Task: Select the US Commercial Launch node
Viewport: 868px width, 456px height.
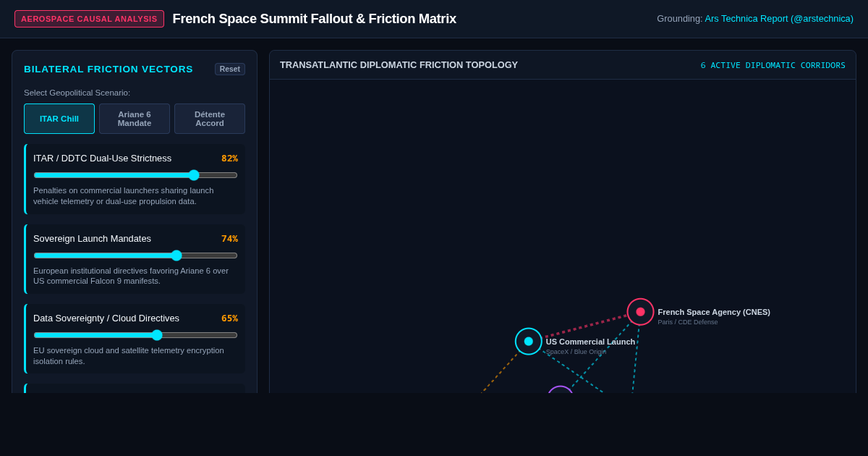Action: (529, 342)
